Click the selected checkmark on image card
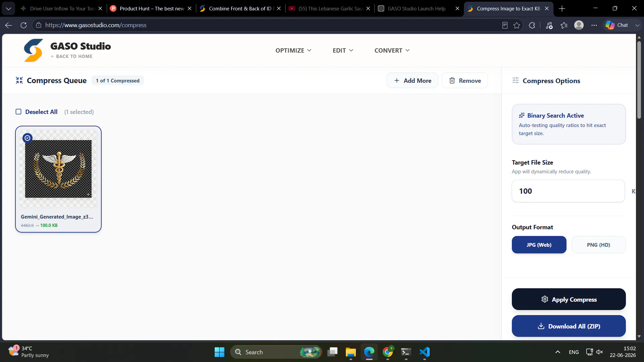Viewport: 644px width, 362px height. (28, 138)
